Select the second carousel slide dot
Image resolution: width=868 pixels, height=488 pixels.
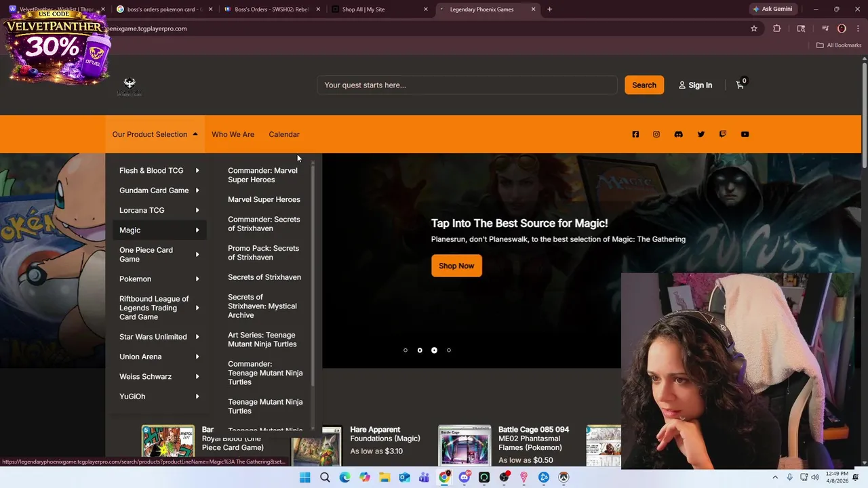click(420, 350)
